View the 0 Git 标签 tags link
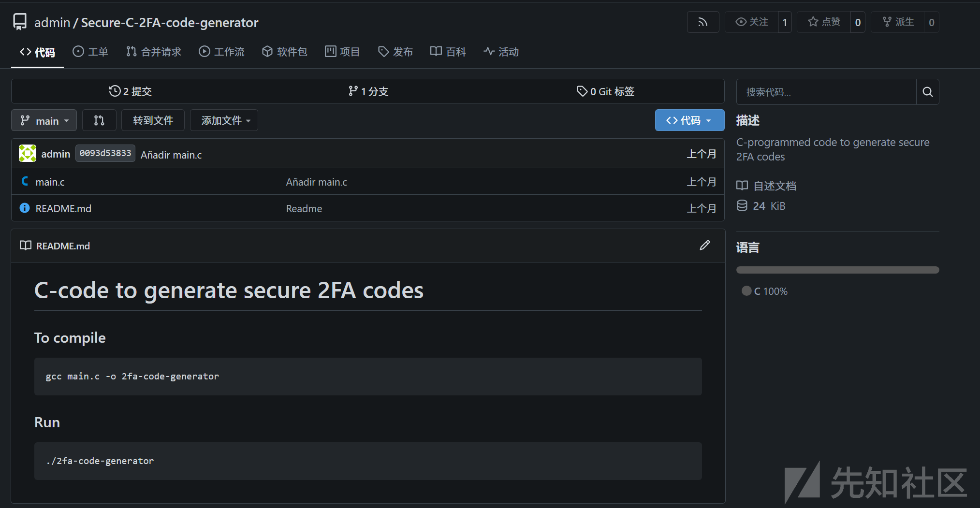This screenshot has width=980, height=508. 605,91
